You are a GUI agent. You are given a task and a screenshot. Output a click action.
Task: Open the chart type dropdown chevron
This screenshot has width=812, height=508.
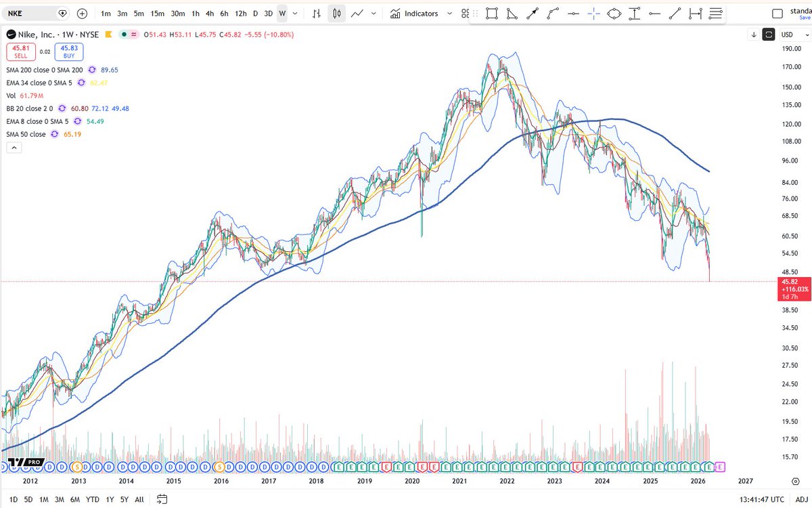pyautogui.click(x=372, y=13)
